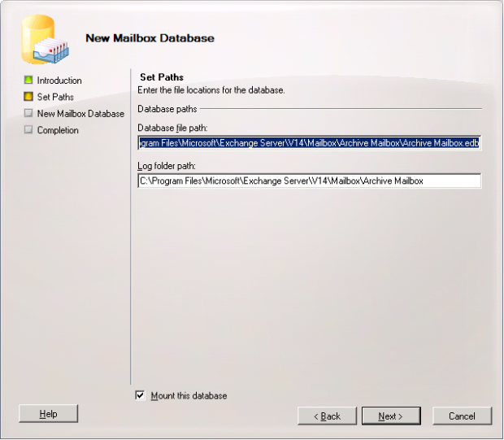The width and height of the screenshot is (504, 440).
Task: Click inside the Database file path field
Action: [309, 143]
